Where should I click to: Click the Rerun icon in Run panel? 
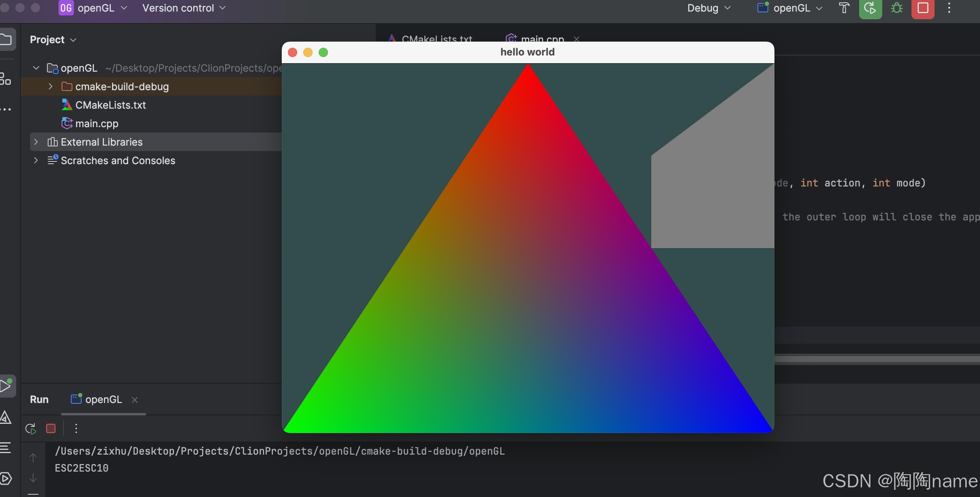click(x=31, y=428)
